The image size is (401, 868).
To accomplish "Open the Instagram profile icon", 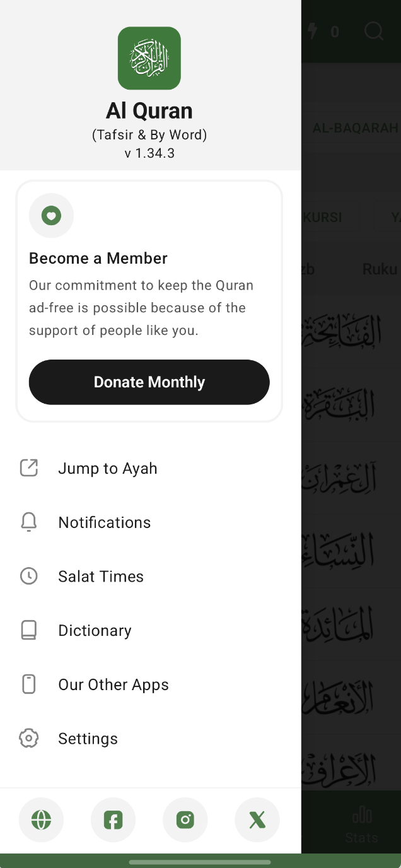I will point(185,820).
